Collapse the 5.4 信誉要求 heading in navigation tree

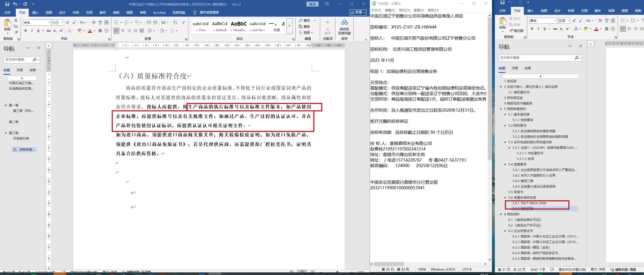tap(505, 164)
